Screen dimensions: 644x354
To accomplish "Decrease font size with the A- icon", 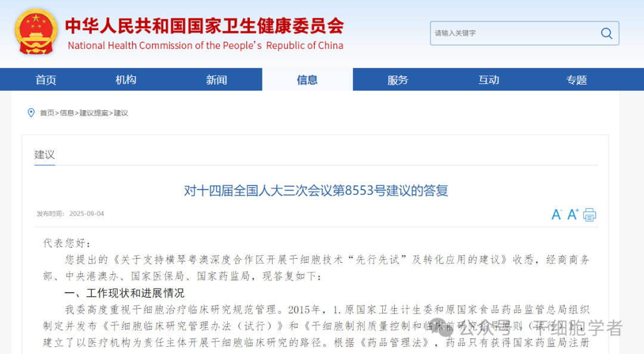I will tap(556, 215).
